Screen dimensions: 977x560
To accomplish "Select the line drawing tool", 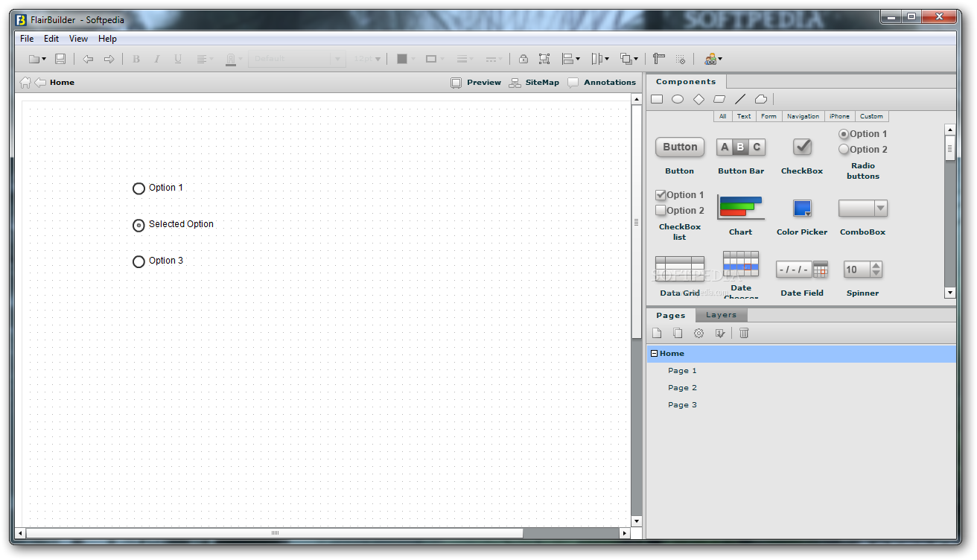I will pyautogui.click(x=740, y=99).
